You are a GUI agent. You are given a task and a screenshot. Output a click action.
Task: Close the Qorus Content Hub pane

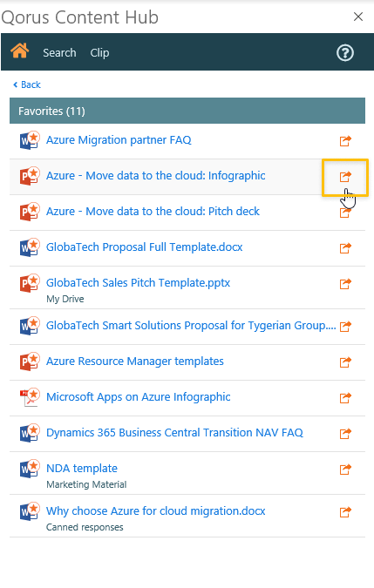coord(358,17)
